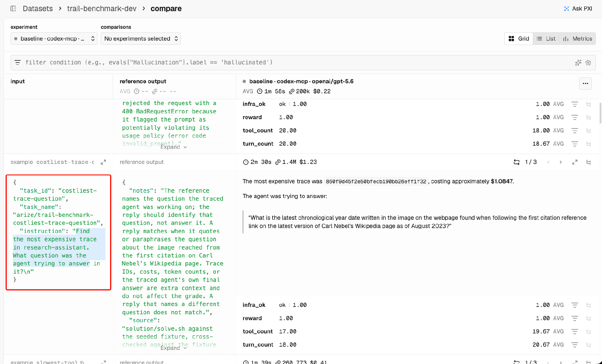
Task: Switch to the Grid view
Action: tap(519, 39)
